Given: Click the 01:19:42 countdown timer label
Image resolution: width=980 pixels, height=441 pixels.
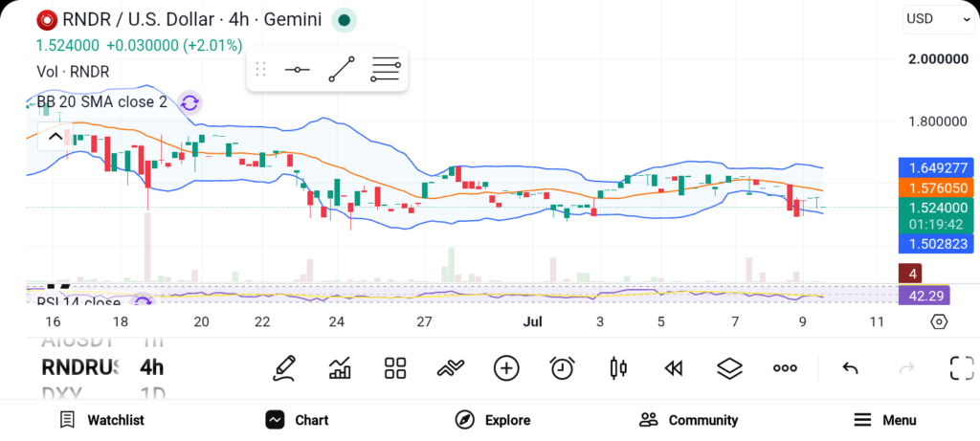Looking at the screenshot, I should point(936,225).
